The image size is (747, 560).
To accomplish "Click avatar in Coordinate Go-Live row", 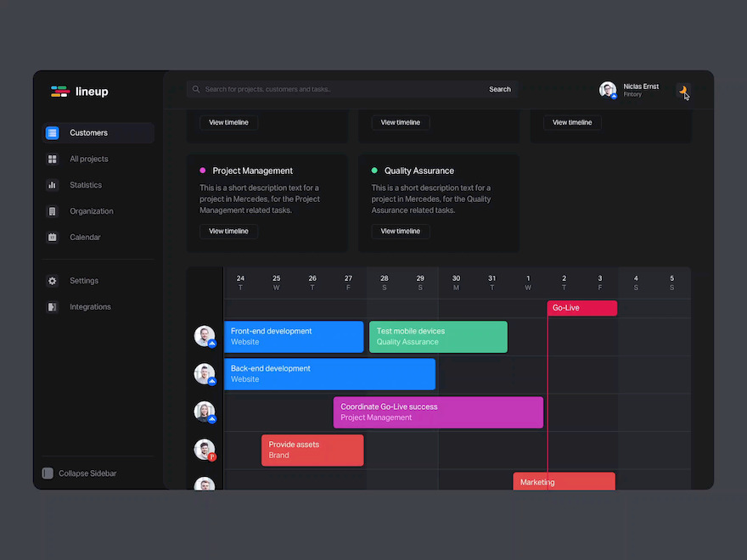I will click(x=205, y=412).
